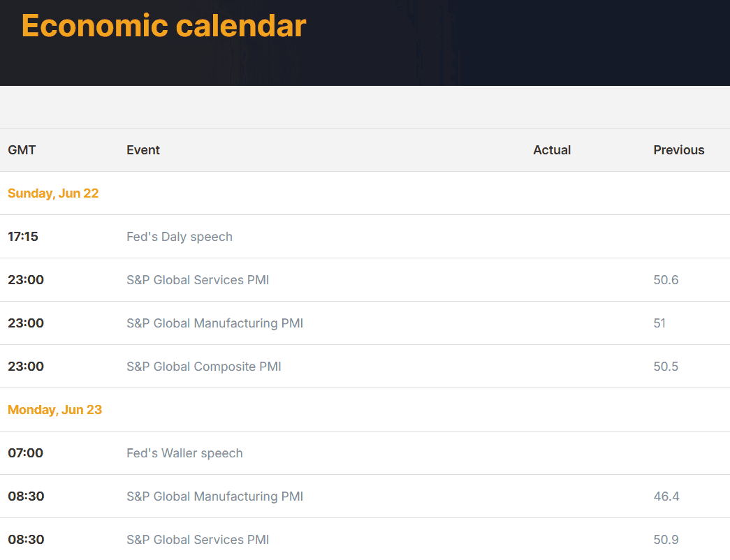This screenshot has width=730, height=560.
Task: Click the Monday, Jun 23 date heading
Action: [x=54, y=410]
